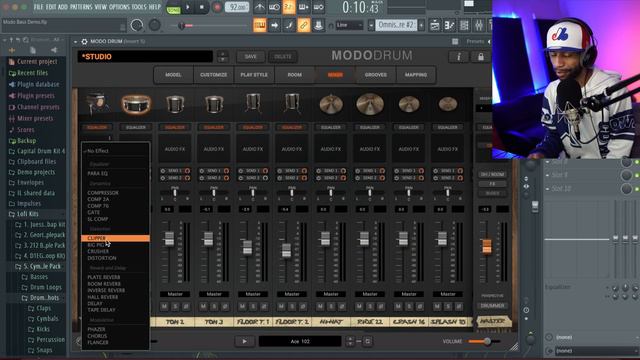This screenshot has height=360, width=640.
Task: Switch to the PLAY STYLE tab
Action: (x=254, y=75)
